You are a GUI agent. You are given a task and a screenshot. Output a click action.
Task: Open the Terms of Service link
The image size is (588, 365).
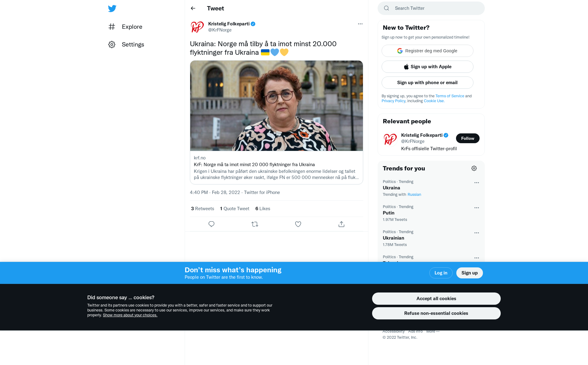450,96
